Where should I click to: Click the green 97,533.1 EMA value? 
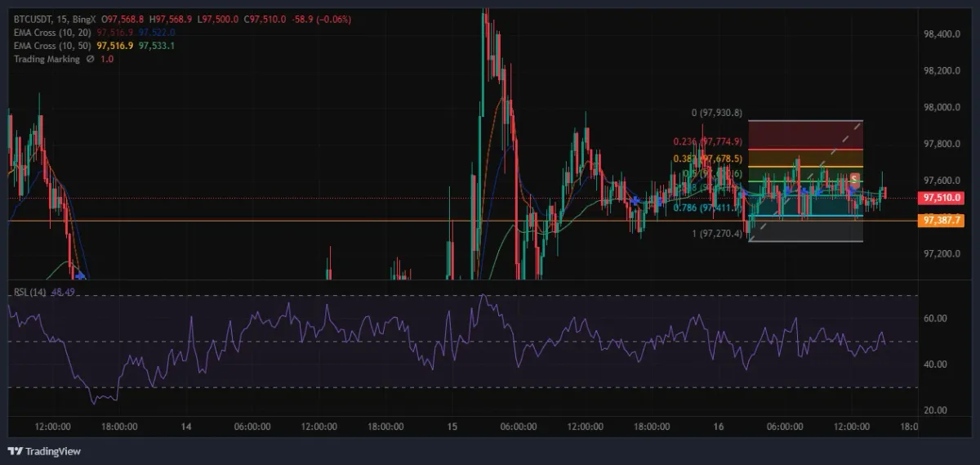[x=157, y=46]
